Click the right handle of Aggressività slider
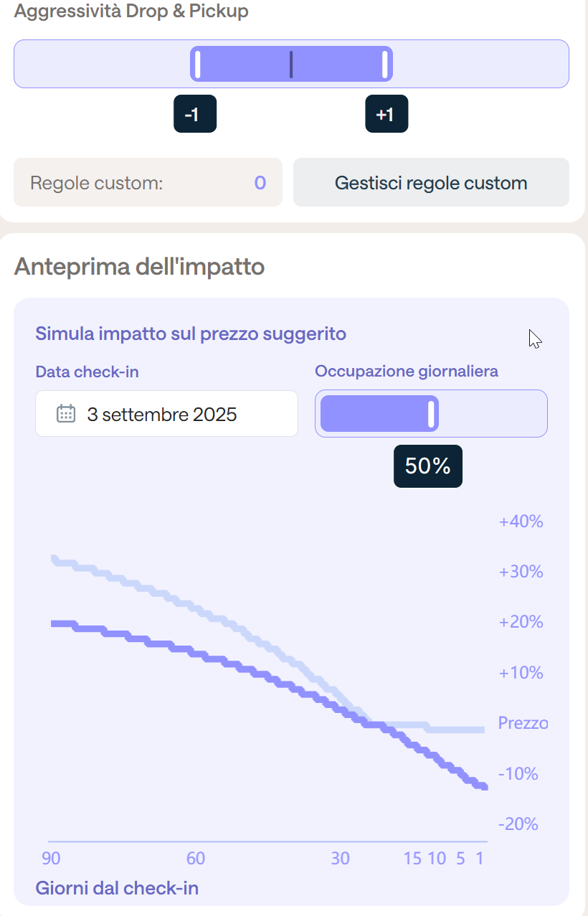Screen dimensions: 588x916 pos(385,65)
